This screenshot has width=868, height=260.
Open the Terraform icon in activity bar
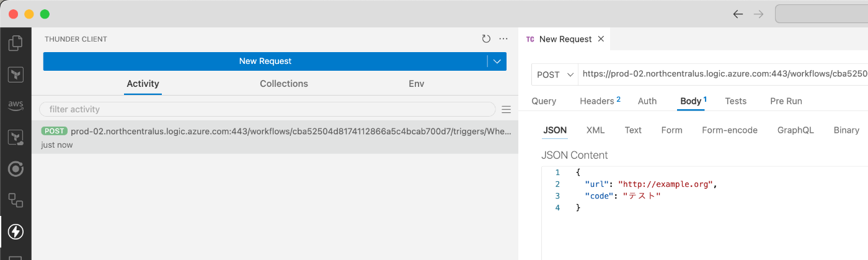pyautogui.click(x=15, y=74)
